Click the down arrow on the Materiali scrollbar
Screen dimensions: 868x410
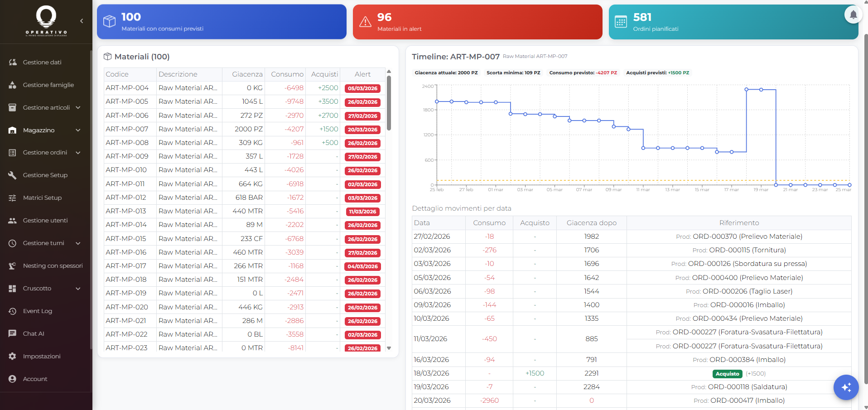click(x=389, y=348)
